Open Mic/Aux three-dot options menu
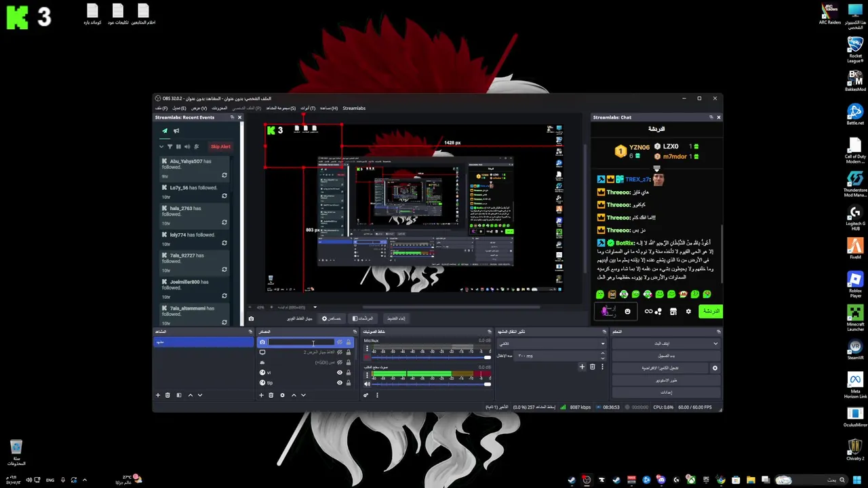The width and height of the screenshot is (868, 488). (x=367, y=349)
